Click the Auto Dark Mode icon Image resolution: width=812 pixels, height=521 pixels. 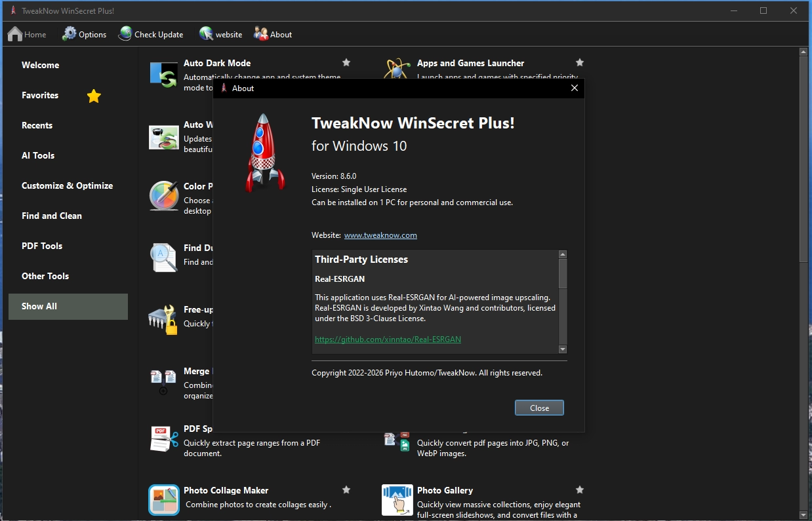click(164, 75)
